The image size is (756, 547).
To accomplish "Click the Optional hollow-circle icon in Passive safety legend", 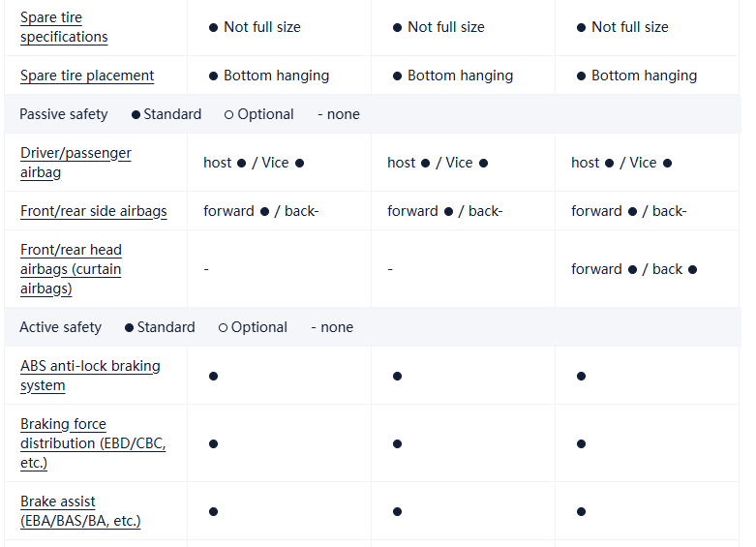I will tap(228, 114).
